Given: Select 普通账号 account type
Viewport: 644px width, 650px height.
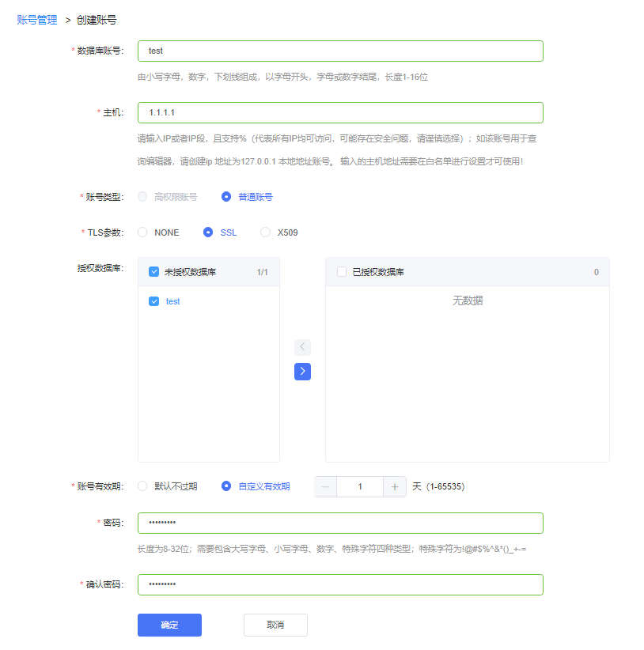Looking at the screenshot, I should 226,197.
